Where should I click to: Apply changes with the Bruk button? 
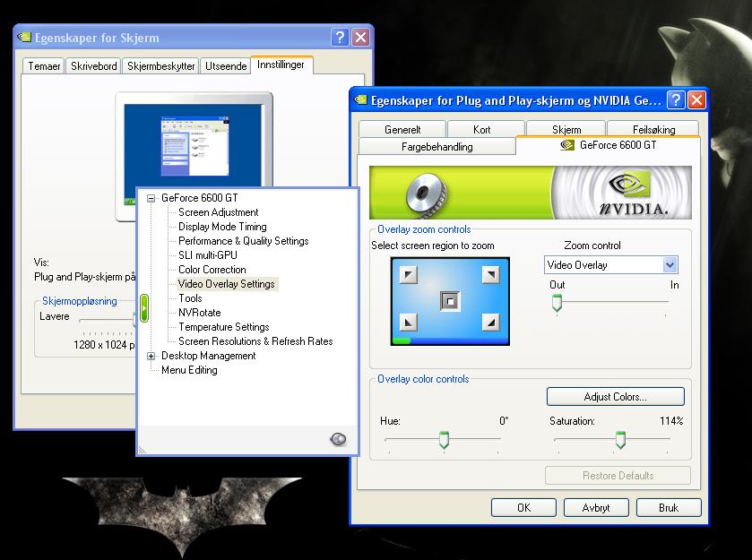[669, 508]
